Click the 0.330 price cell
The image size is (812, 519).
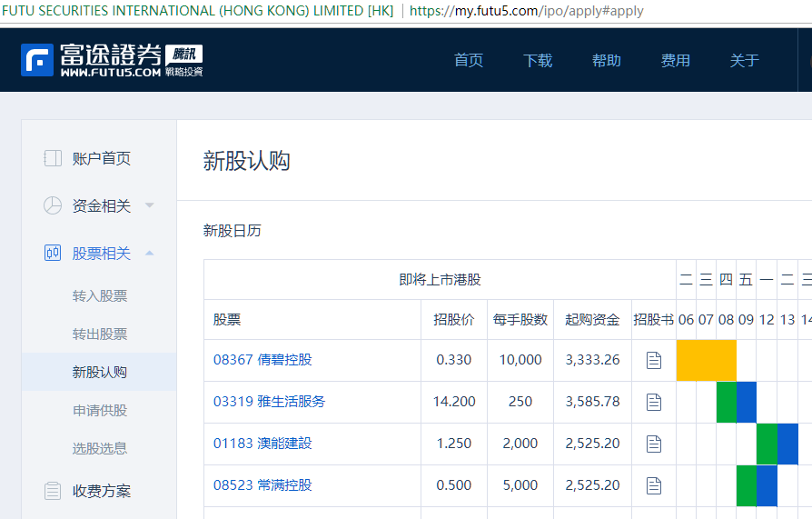(x=453, y=360)
